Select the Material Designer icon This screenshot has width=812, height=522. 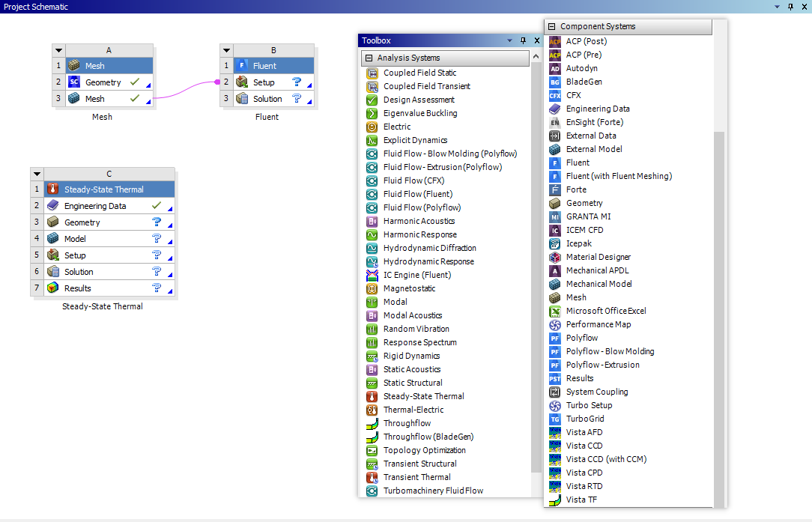pos(554,257)
